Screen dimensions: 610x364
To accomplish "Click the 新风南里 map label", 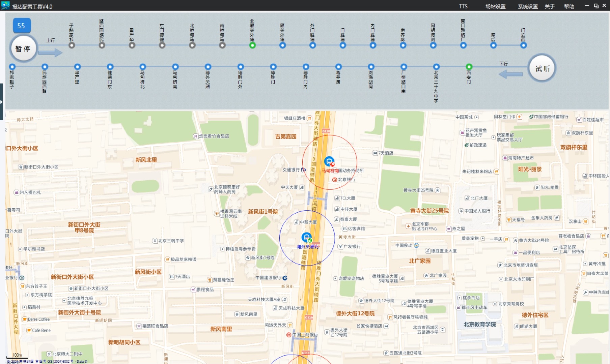I will click(x=221, y=329).
